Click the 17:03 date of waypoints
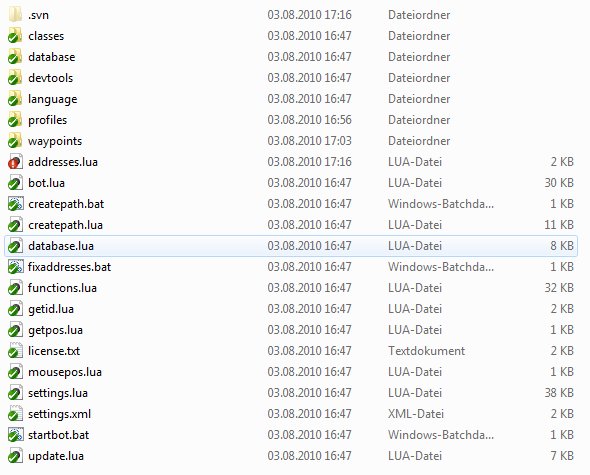The image size is (590, 475). point(309,141)
